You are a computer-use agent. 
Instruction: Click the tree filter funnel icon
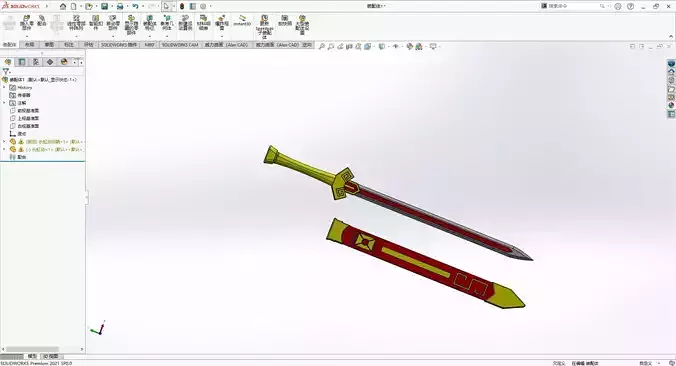6,72
